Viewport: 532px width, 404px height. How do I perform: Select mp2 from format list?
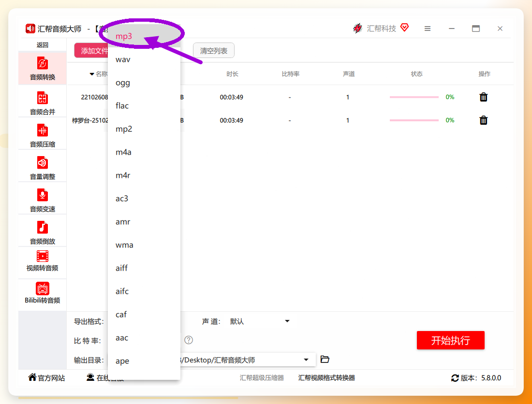(144, 129)
